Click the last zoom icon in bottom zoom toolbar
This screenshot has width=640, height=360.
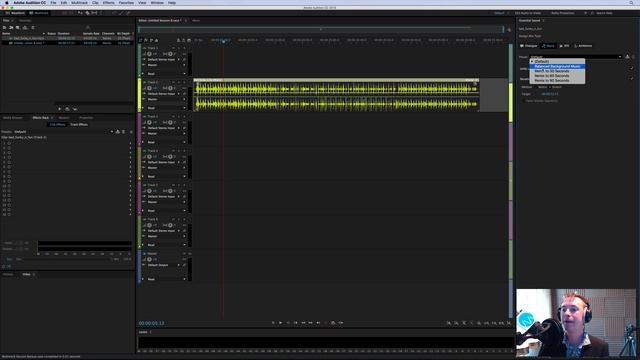click(x=509, y=323)
